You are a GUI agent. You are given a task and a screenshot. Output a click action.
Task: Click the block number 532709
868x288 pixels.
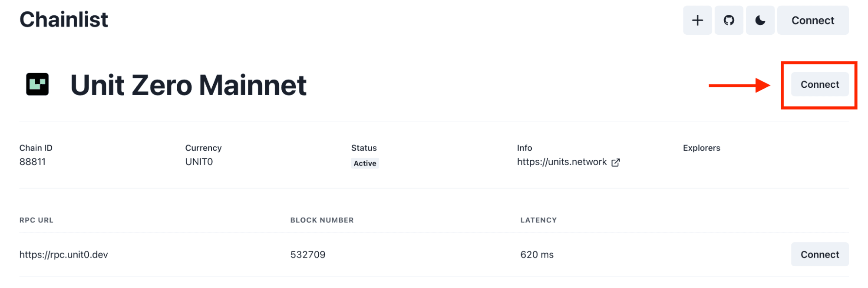[x=308, y=255]
